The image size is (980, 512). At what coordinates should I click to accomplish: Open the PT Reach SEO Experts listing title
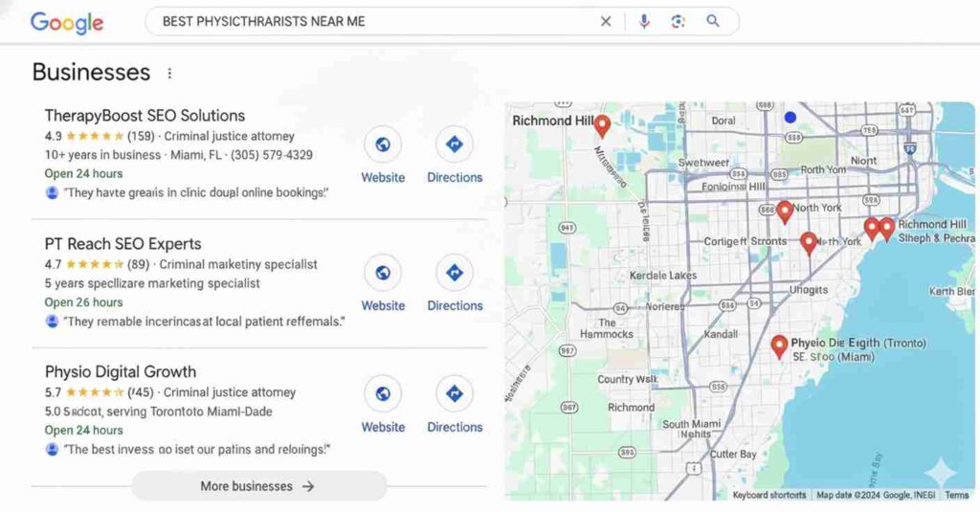(x=123, y=244)
